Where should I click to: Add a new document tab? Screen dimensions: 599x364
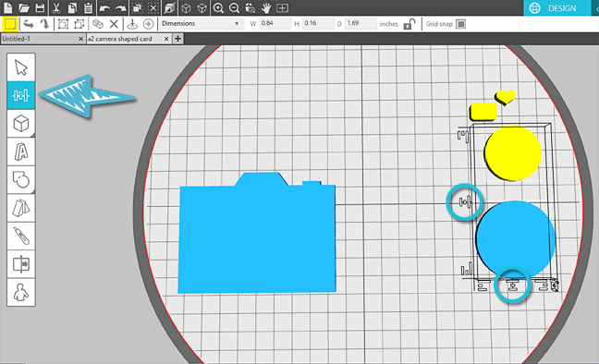pyautogui.click(x=177, y=39)
